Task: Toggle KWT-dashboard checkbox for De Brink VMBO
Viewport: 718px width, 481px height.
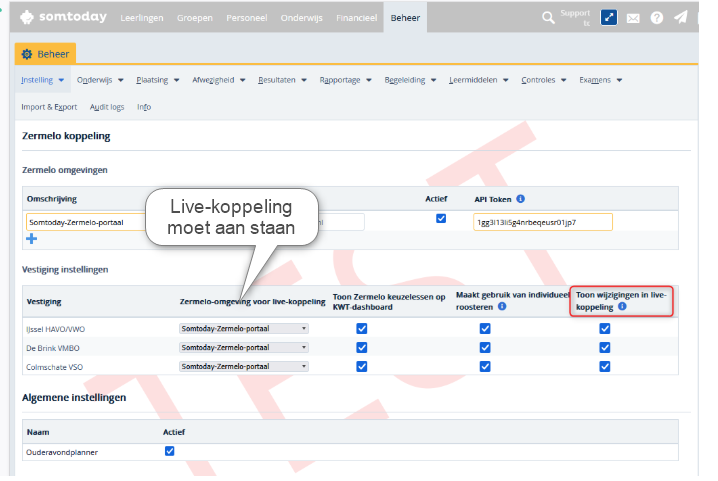Action: [x=362, y=347]
